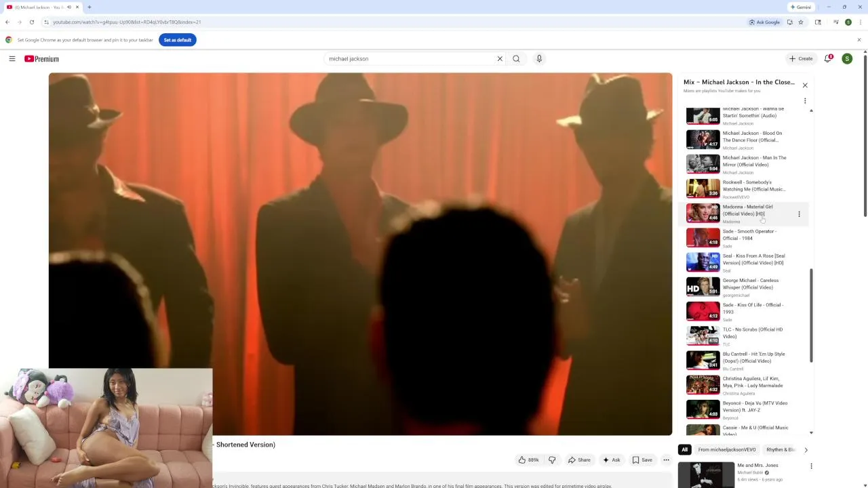Click the Set as default button
Image resolution: width=868 pixels, height=488 pixels.
click(x=178, y=40)
